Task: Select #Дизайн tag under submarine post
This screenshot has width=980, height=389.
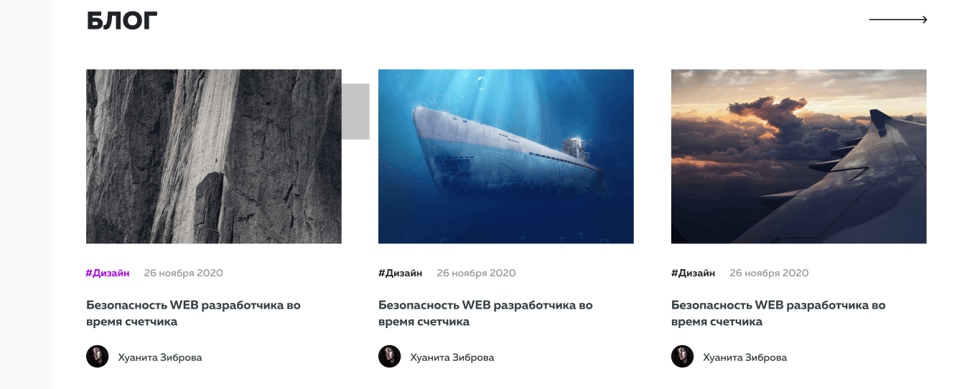Action: [401, 273]
